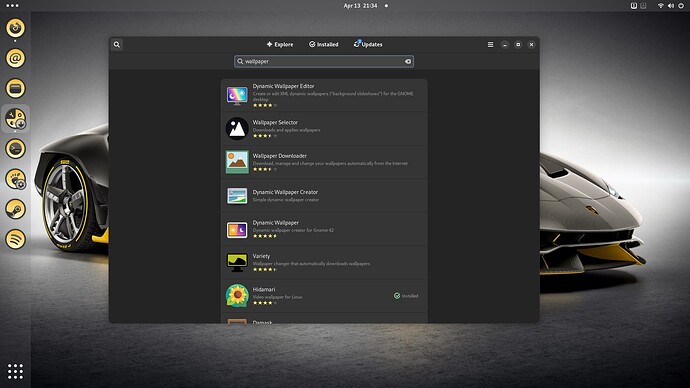Image resolution: width=690 pixels, height=388 pixels.
Task: Open the email client dock icon
Action: click(x=15, y=58)
